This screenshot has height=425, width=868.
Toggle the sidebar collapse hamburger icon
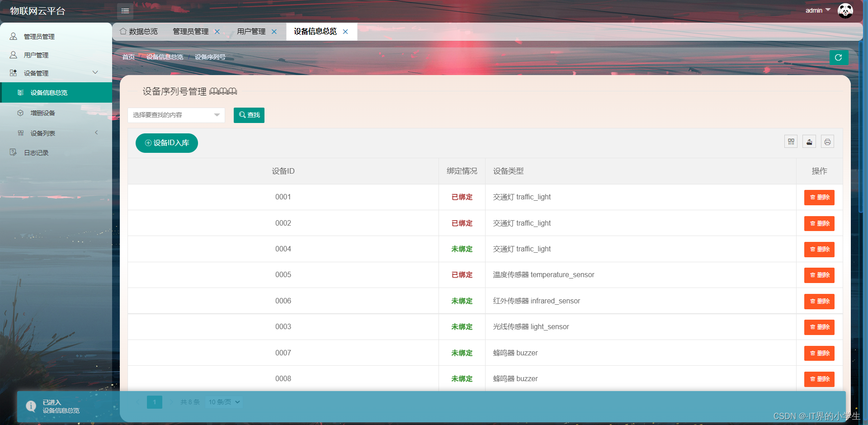coord(125,11)
